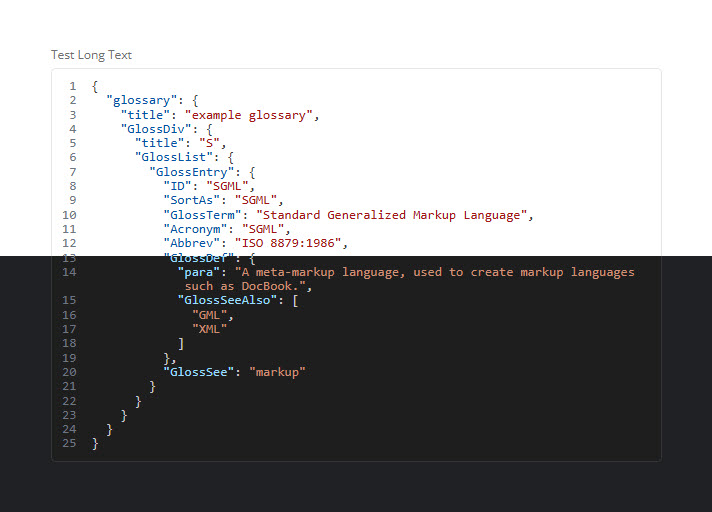Click line number 10 in the gutter

69,215
